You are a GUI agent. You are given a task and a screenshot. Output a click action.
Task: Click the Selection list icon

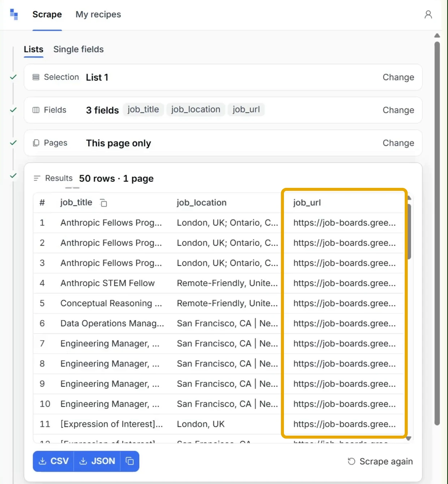(x=36, y=77)
